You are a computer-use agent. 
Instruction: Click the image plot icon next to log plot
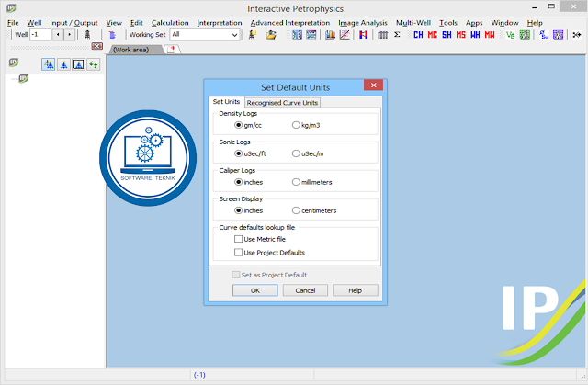coord(311,35)
